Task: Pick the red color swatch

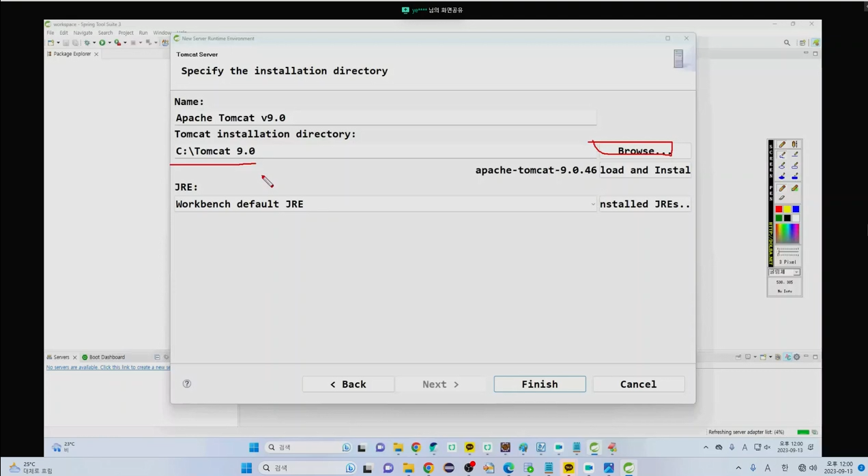Action: pyautogui.click(x=779, y=209)
